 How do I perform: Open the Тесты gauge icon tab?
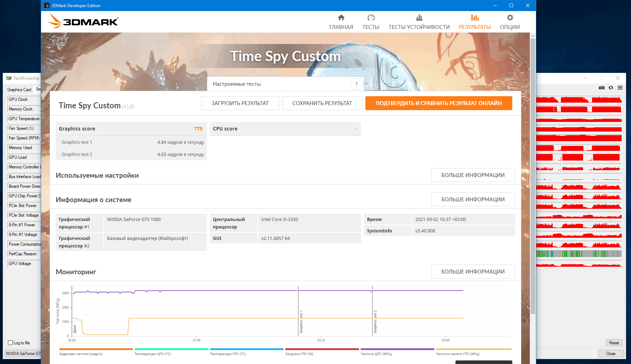coord(371,18)
